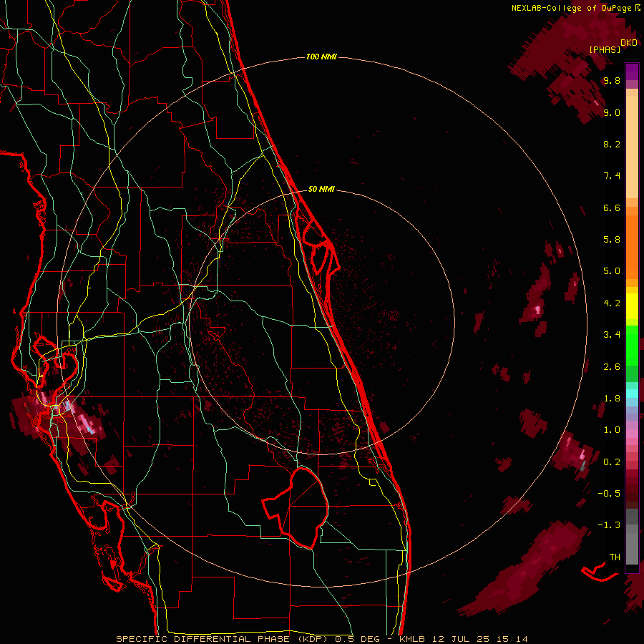Click the yellow band of the color bar
644x644 pixels.
click(632, 306)
